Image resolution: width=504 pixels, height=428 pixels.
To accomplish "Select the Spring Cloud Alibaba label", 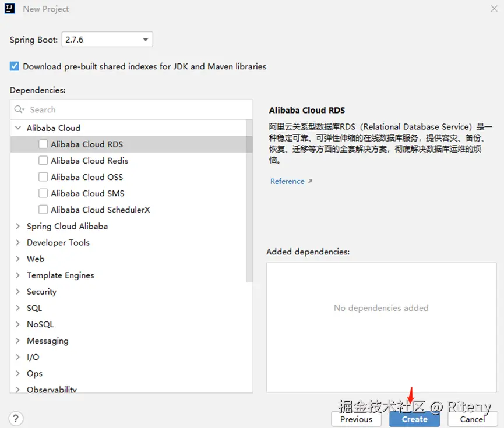I will tap(67, 227).
